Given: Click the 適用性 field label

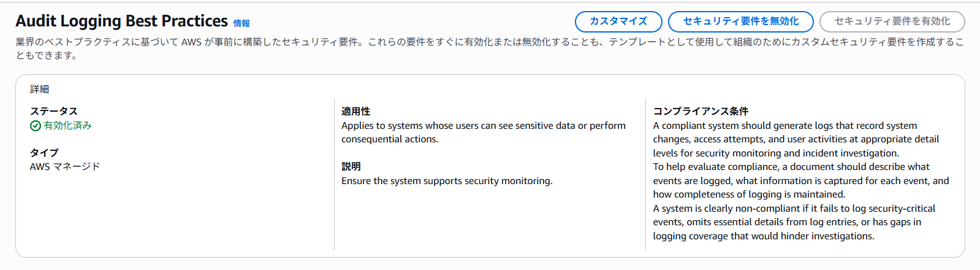Looking at the screenshot, I should pos(355,111).
